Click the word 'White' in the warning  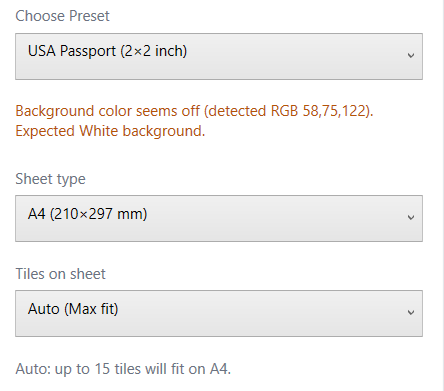click(x=99, y=130)
